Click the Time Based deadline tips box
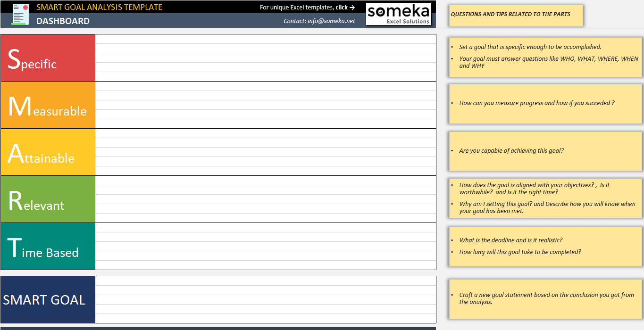 click(545, 246)
